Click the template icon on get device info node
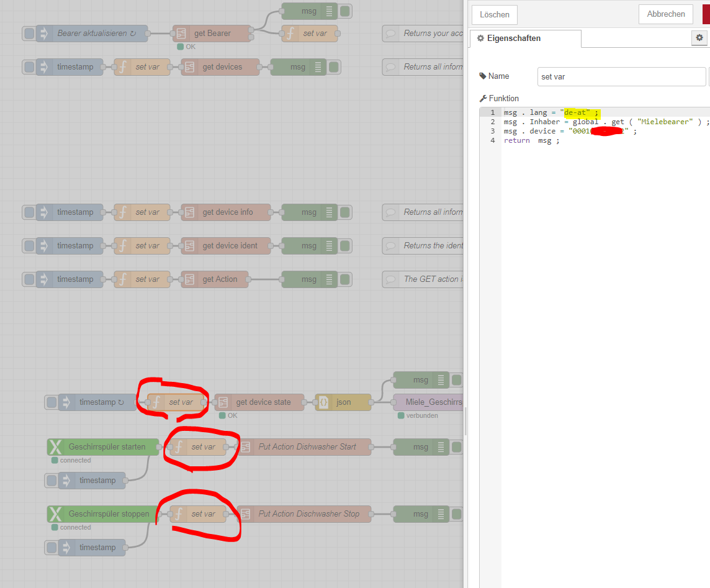The width and height of the screenshot is (710, 588). pyautogui.click(x=189, y=212)
